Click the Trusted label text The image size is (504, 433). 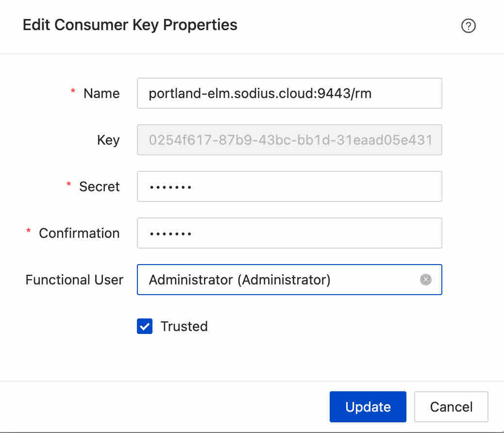click(184, 326)
